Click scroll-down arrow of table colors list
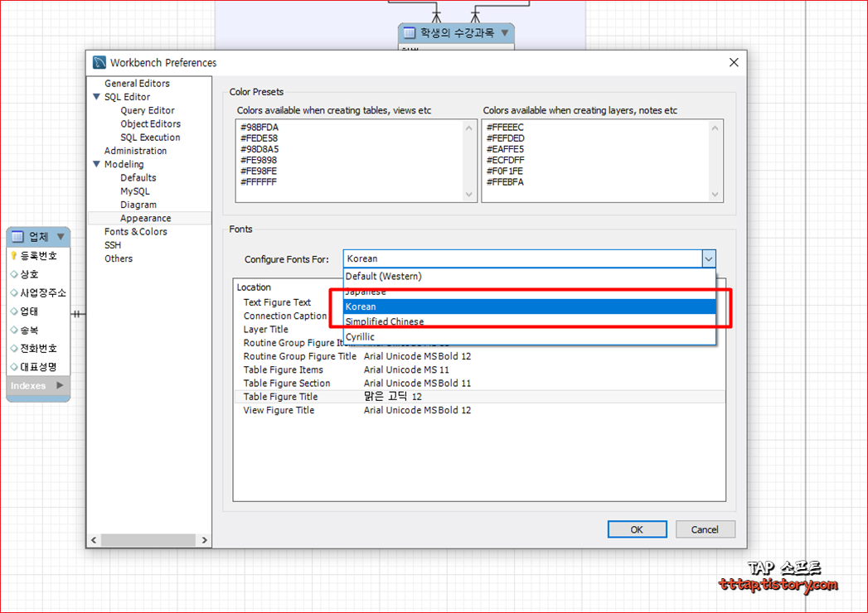Image resolution: width=868 pixels, height=613 pixels. 469,194
